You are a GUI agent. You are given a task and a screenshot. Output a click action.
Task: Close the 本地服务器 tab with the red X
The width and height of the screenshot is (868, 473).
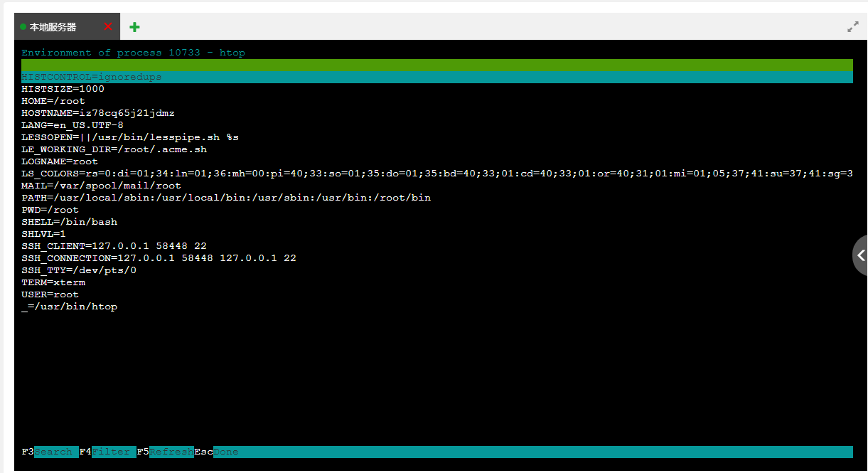[108, 26]
